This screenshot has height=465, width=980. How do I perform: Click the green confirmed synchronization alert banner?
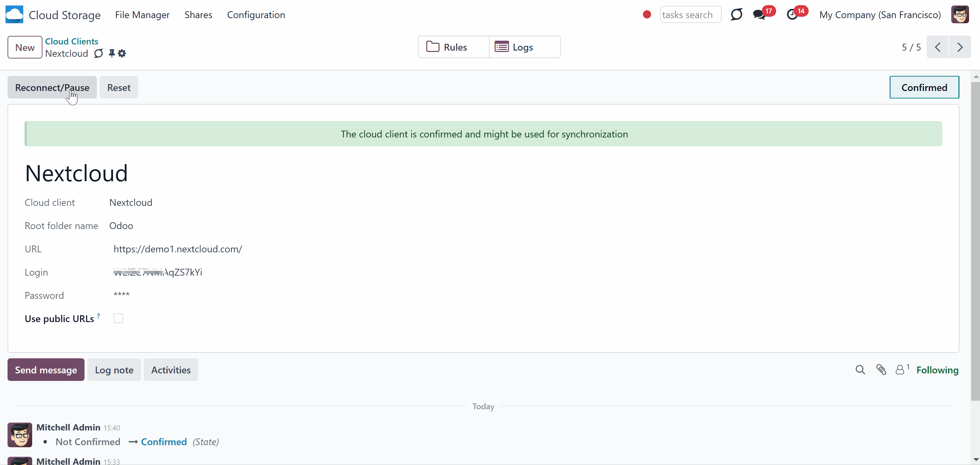click(x=483, y=134)
